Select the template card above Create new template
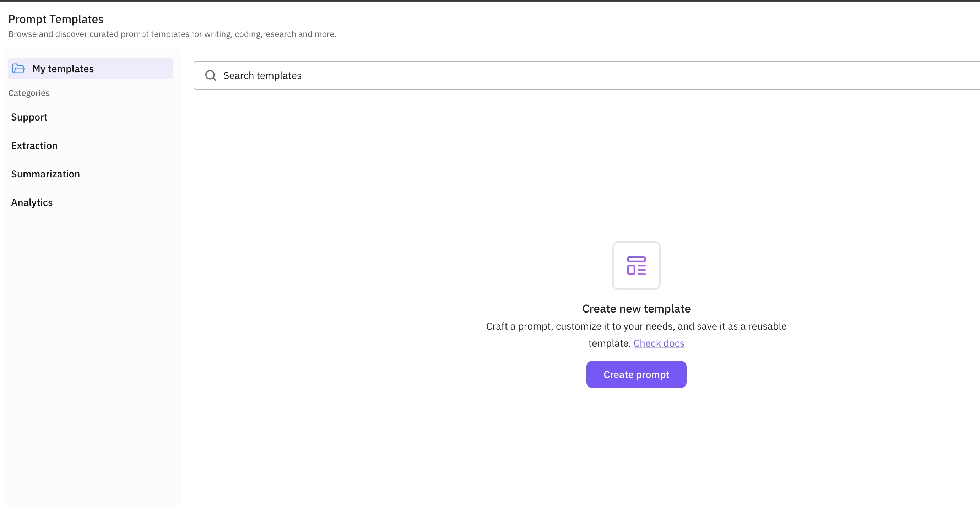 637,265
